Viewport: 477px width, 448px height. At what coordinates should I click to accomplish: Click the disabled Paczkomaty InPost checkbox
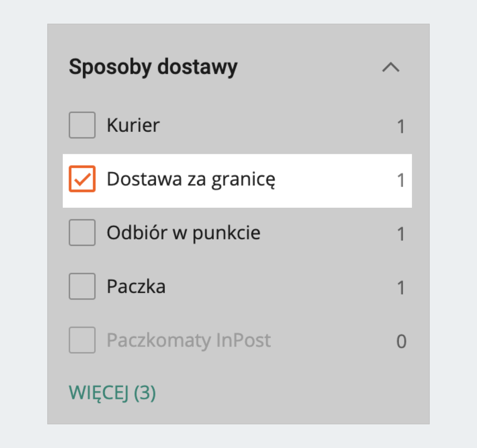tap(82, 340)
